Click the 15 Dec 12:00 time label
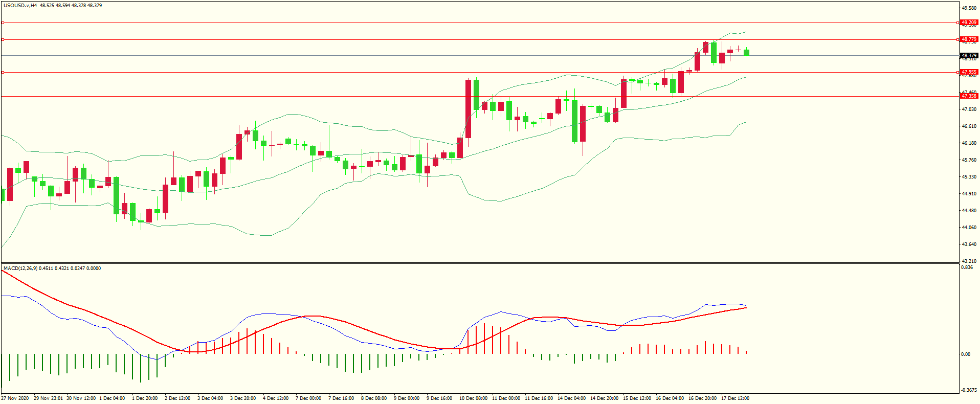This screenshot has height=404, width=980. coord(637,398)
